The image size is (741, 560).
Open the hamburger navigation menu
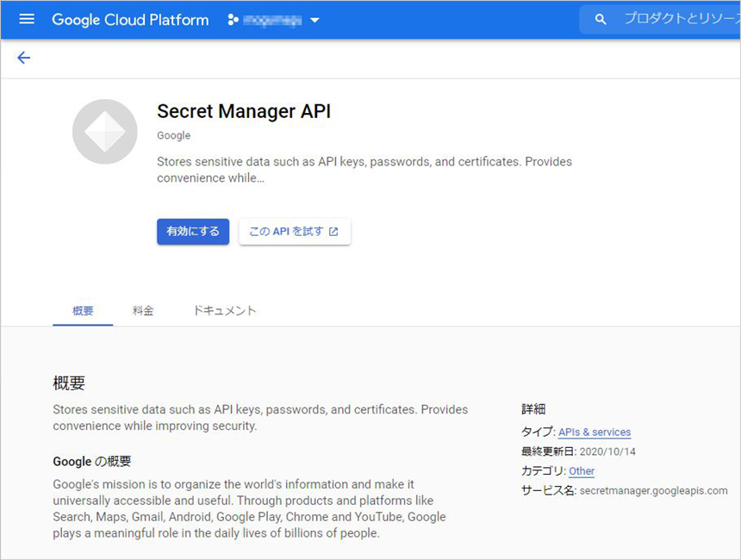click(27, 19)
